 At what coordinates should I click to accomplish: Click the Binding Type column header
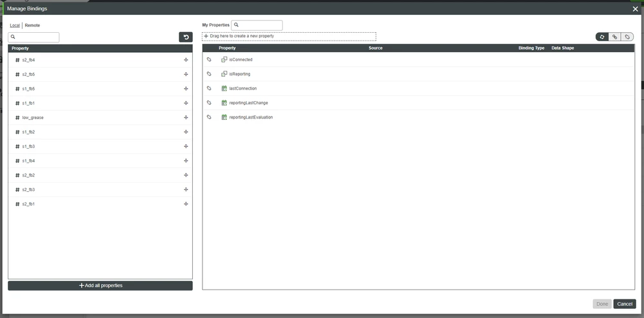pos(531,48)
